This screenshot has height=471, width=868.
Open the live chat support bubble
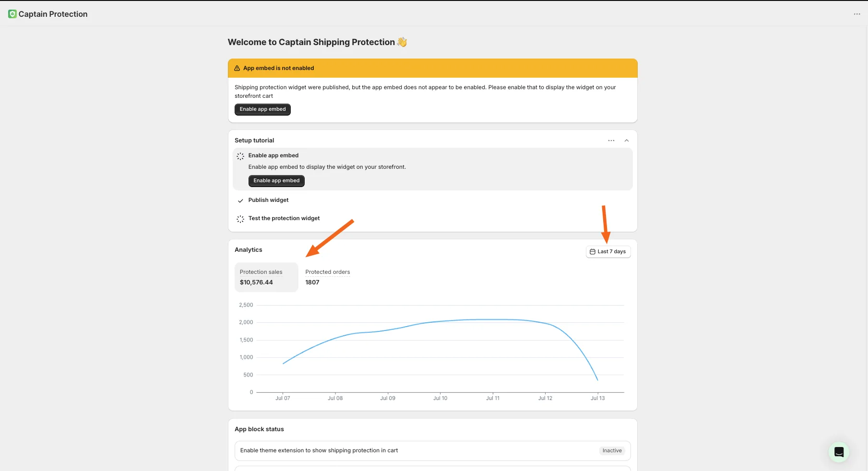point(839,452)
